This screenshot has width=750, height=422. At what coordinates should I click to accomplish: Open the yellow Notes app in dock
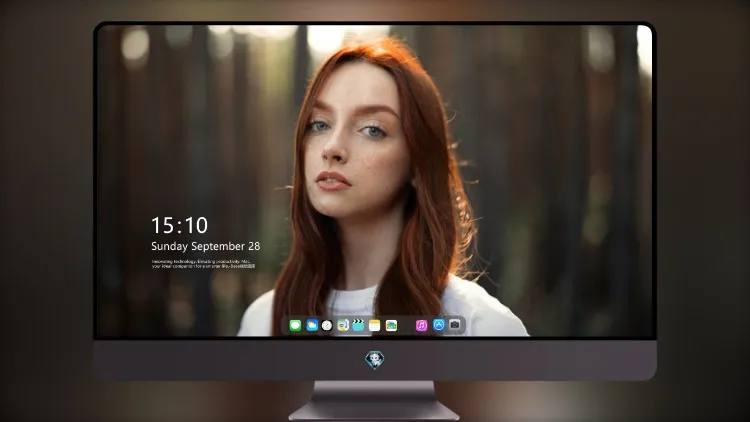375,326
